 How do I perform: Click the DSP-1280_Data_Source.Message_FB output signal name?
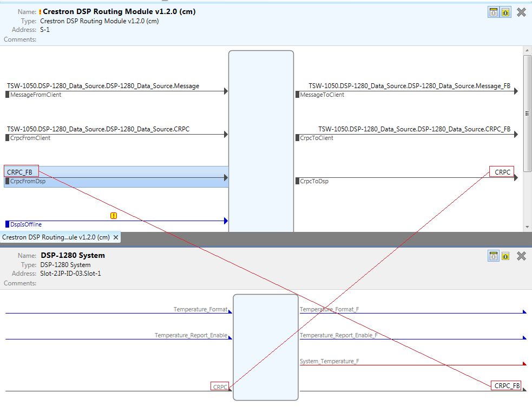[x=410, y=86]
